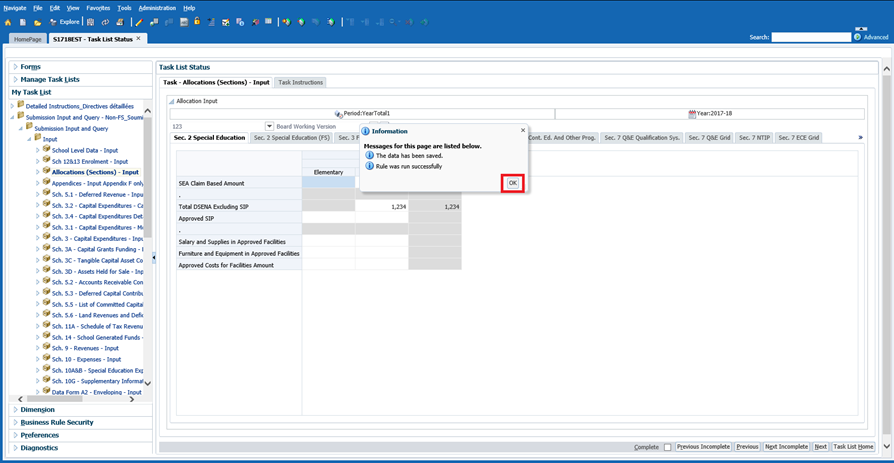Close the Information dialog with X
This screenshot has height=463, width=894.
pyautogui.click(x=522, y=131)
